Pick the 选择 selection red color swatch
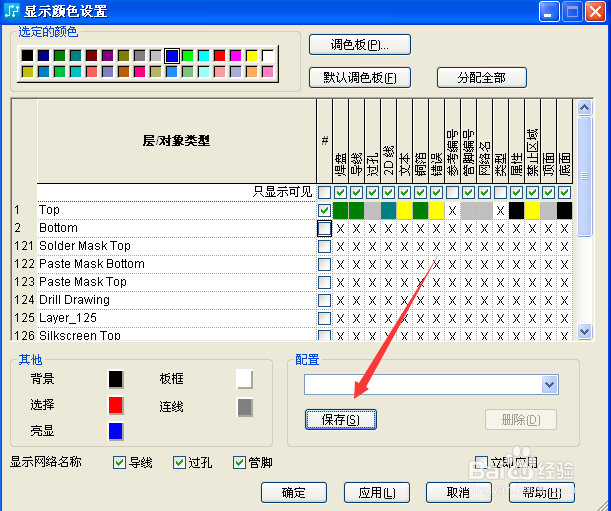The image size is (611, 511). pyautogui.click(x=116, y=405)
